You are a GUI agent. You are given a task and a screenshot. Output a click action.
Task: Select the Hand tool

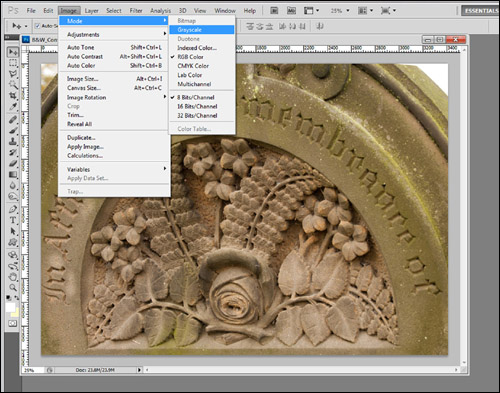[x=13, y=276]
